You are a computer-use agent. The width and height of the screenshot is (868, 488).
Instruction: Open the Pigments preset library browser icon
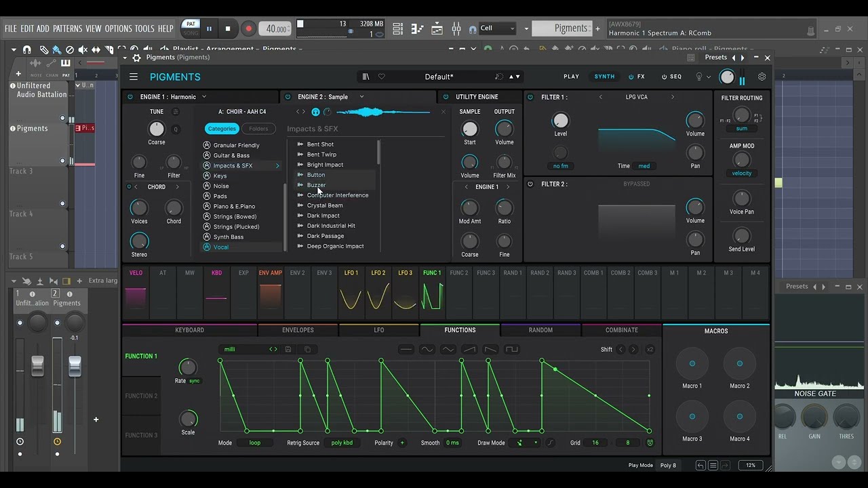pos(366,77)
